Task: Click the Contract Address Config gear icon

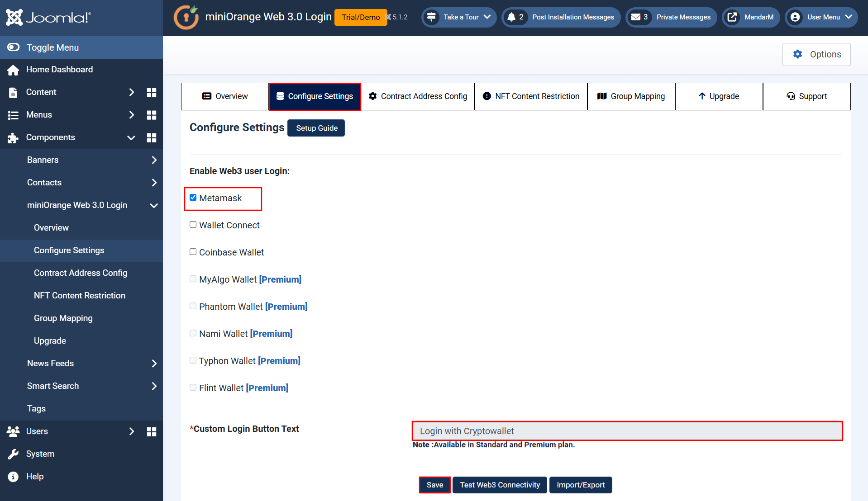Action: pyautogui.click(x=373, y=96)
